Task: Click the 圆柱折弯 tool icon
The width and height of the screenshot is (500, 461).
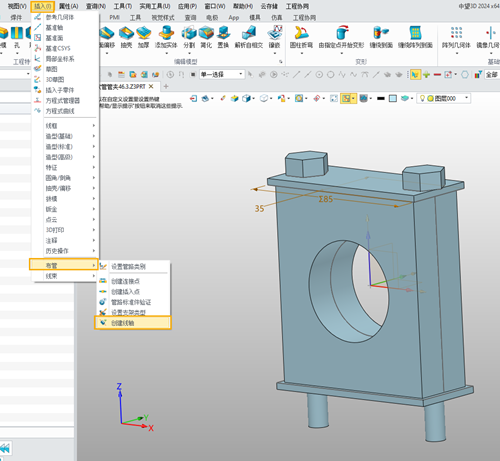Action: pos(301,33)
